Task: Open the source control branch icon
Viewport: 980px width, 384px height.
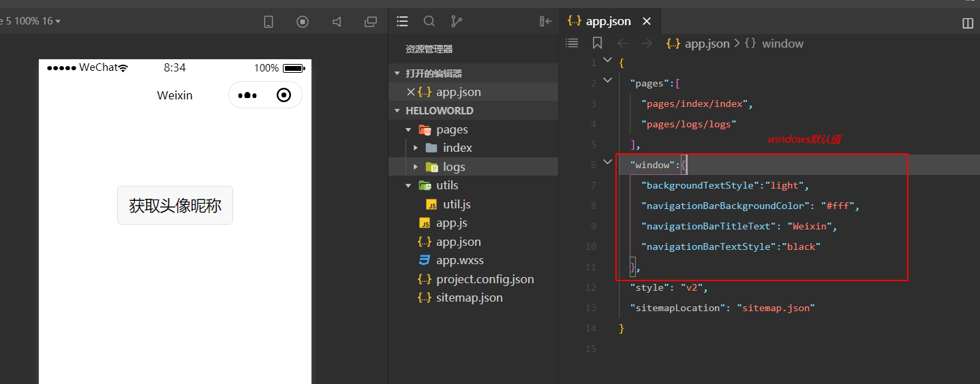Action: pyautogui.click(x=457, y=21)
